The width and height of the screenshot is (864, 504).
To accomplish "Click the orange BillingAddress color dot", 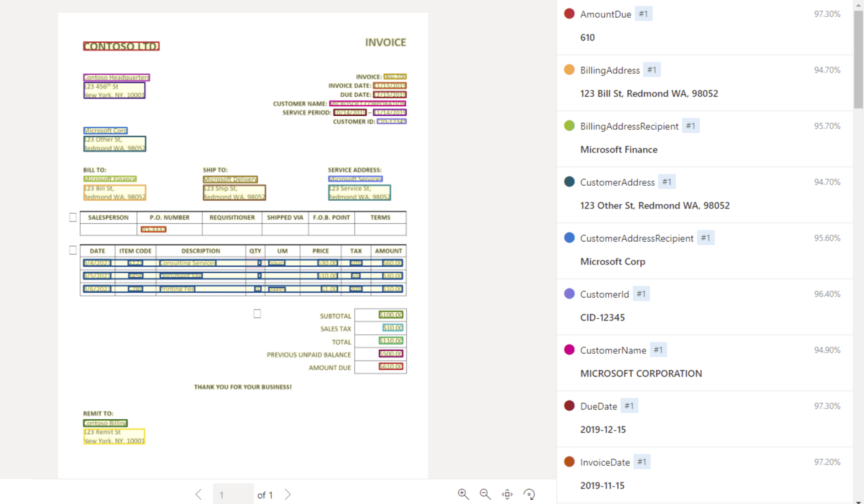I will 569,70.
